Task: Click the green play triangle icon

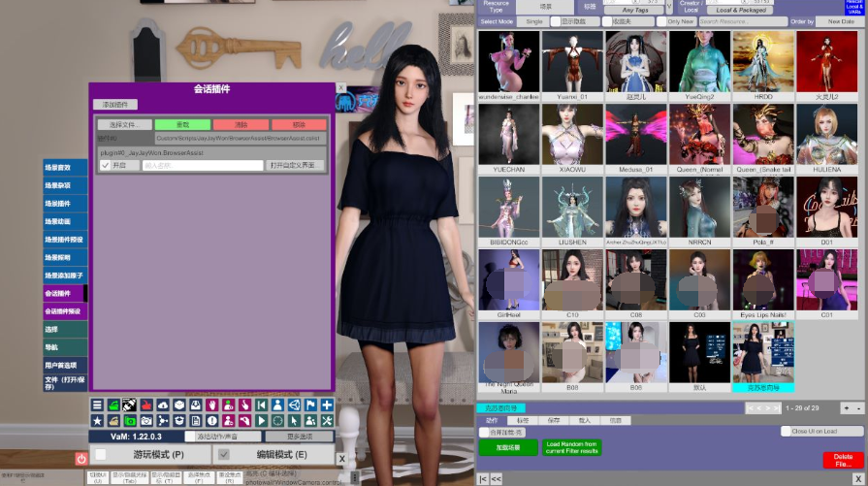Action: click(x=261, y=421)
